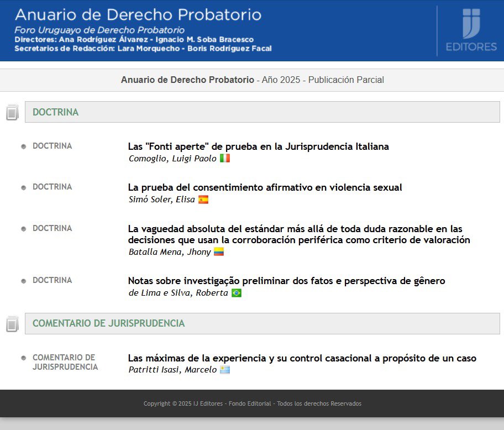Click the document icon beside DOCTRINA heading
Image resolution: width=504 pixels, height=430 pixels.
(11, 112)
